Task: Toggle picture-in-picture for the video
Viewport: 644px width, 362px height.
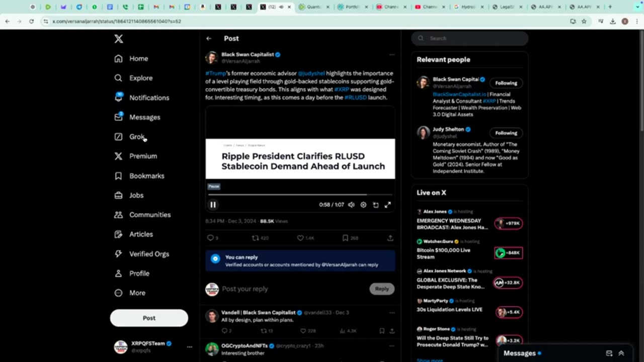Action: point(376,205)
